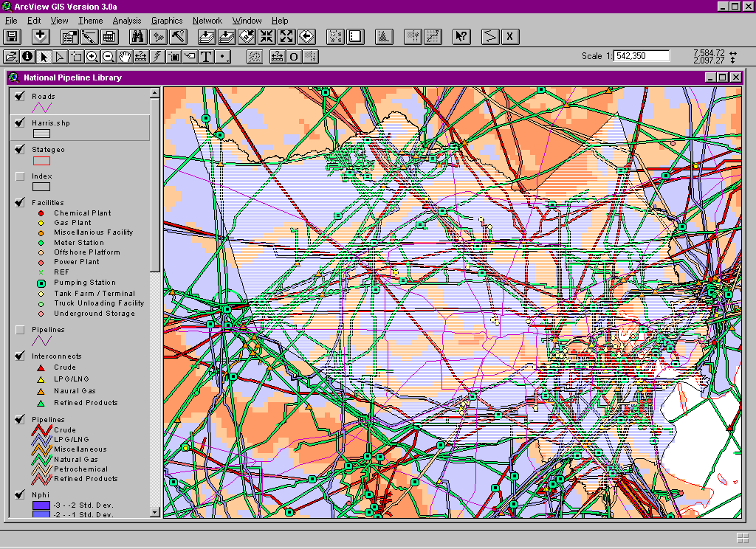Toggle the Harris.shp theme checkbox

click(x=20, y=122)
